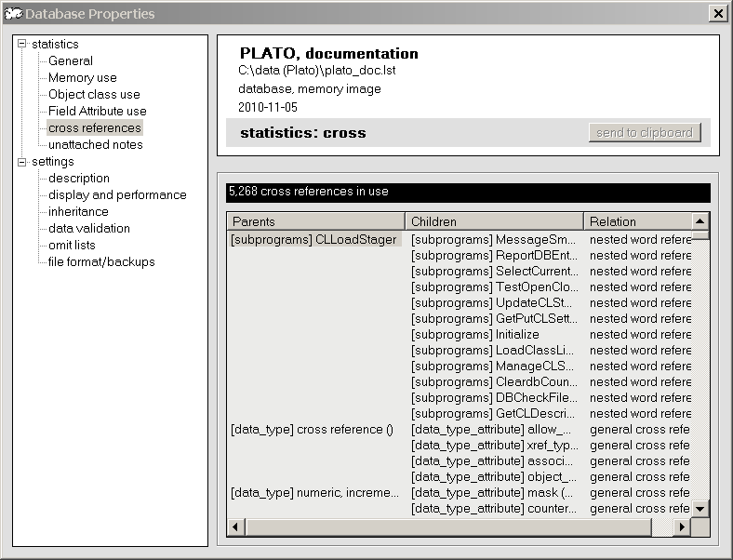Screen dimensions: 733x560
Task: Open description settings page
Action: (79, 179)
